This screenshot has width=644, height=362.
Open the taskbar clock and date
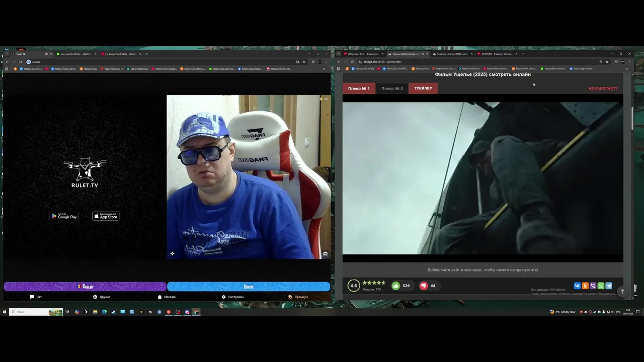pyautogui.click(x=628, y=312)
